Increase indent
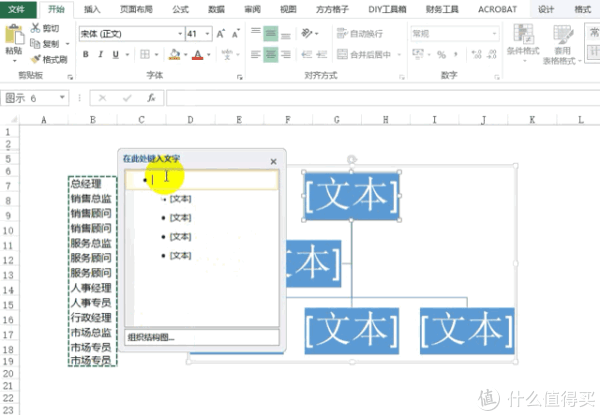600x416 pixels. point(322,55)
